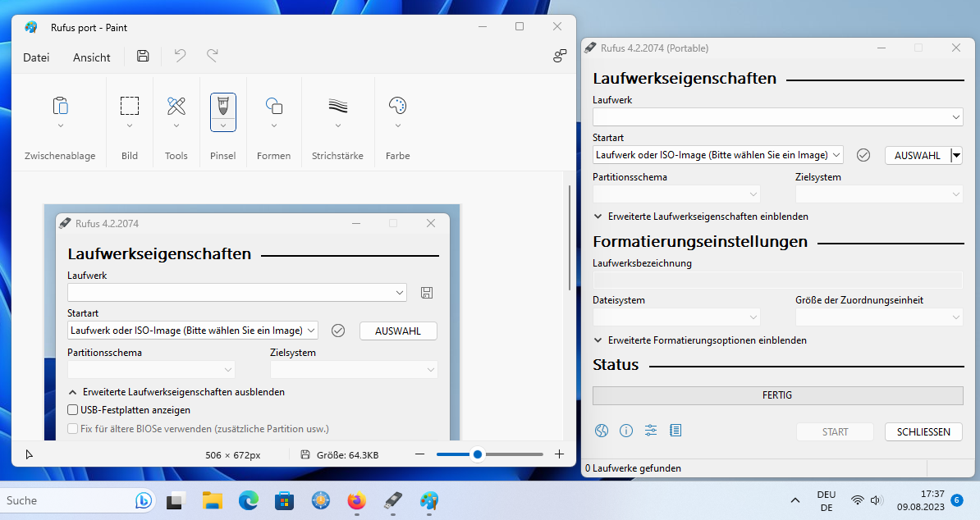Open Microsoft Store from the taskbar
Viewport: 980px width, 520px height.
tap(284, 500)
